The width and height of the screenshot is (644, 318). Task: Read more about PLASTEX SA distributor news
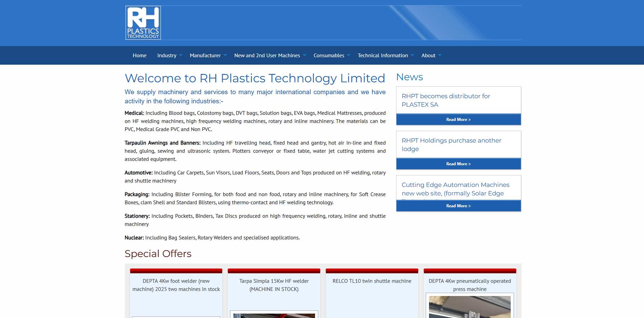(x=458, y=120)
